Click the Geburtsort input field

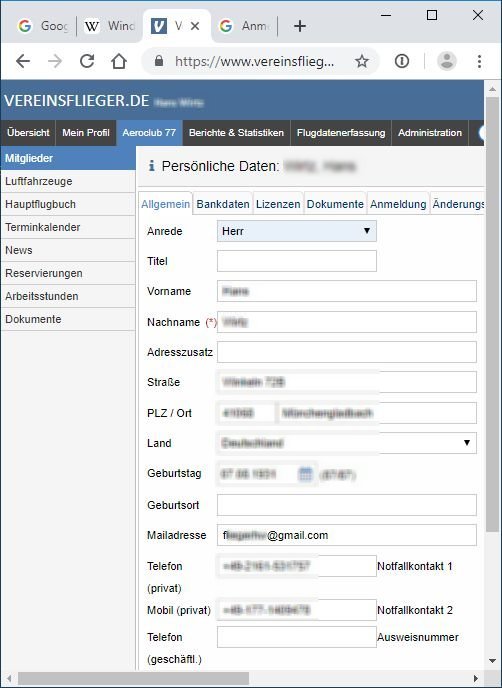tap(347, 505)
